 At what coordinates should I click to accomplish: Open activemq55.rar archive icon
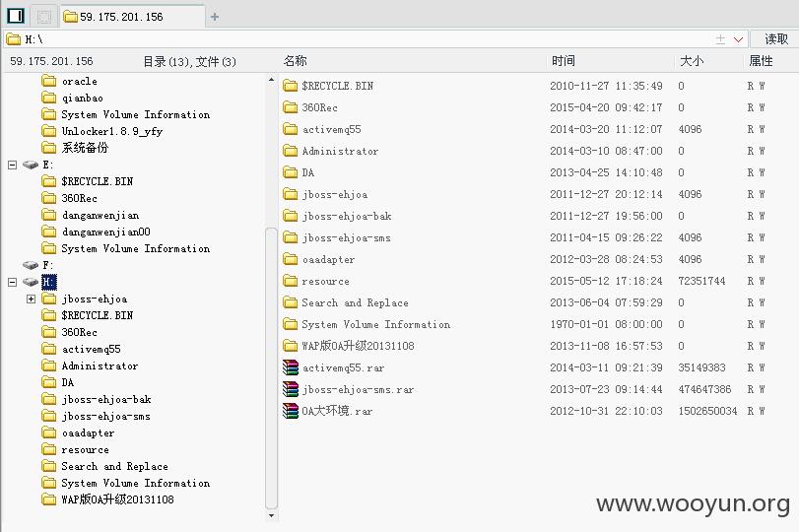coord(291,367)
